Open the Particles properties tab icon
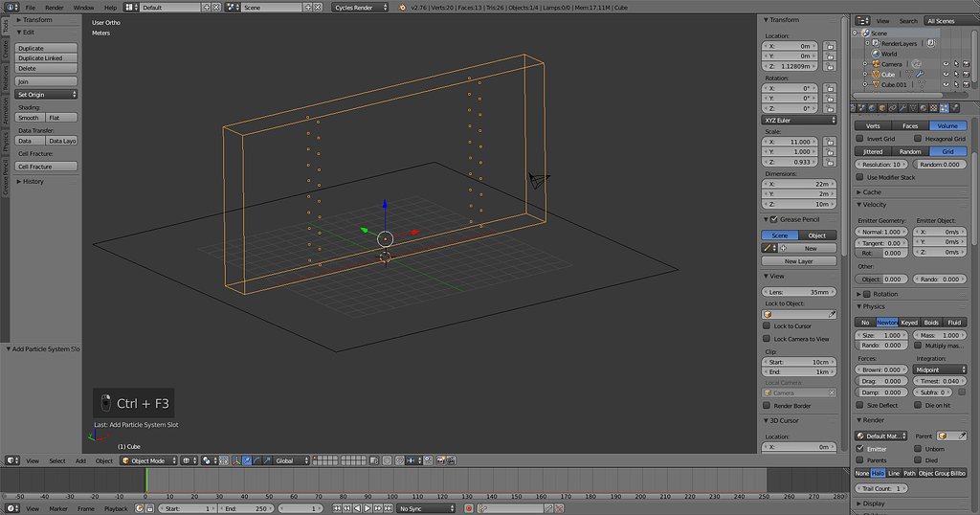This screenshot has width=980, height=515. (945, 108)
